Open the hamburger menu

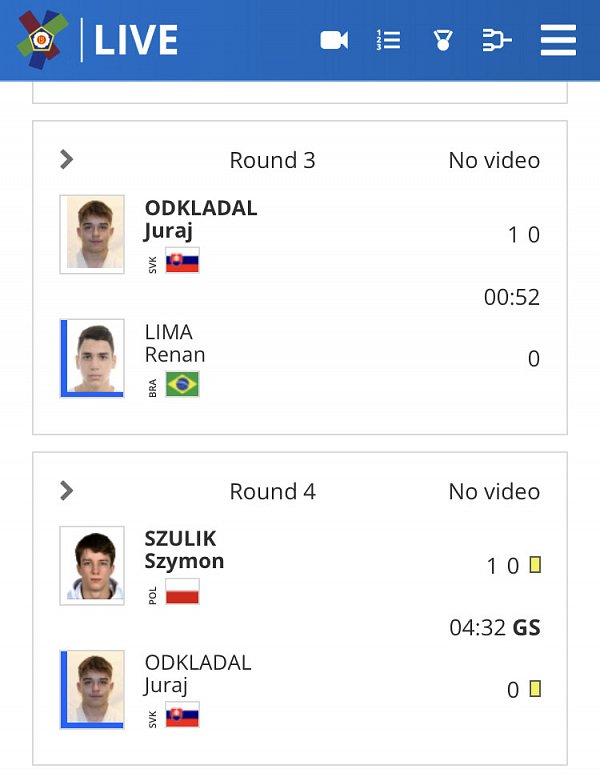[x=558, y=40]
